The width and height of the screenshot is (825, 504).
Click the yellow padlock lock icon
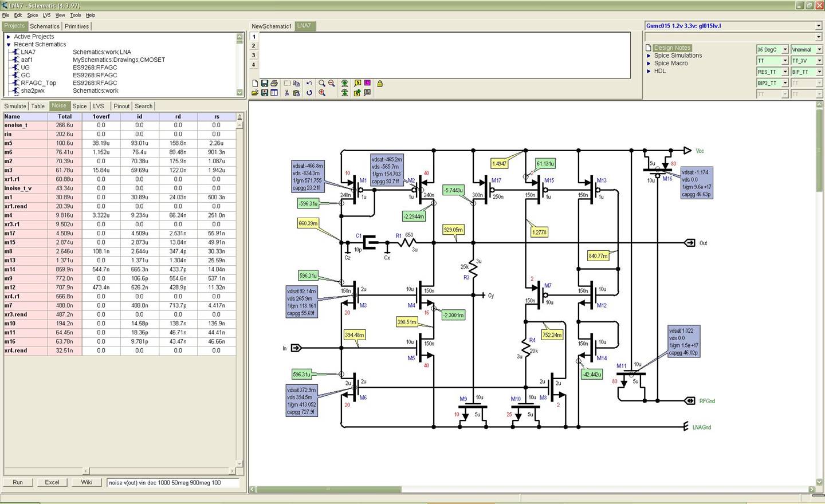pos(379,83)
